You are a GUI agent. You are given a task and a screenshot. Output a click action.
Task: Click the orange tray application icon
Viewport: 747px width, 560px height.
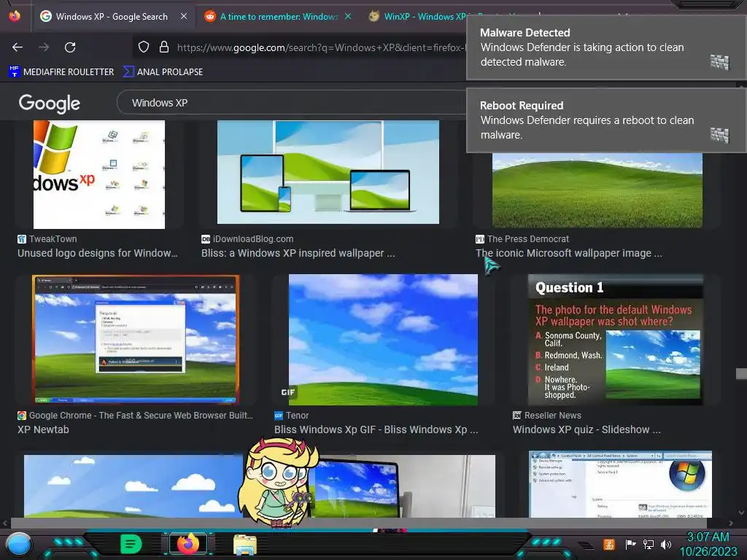[x=608, y=544]
